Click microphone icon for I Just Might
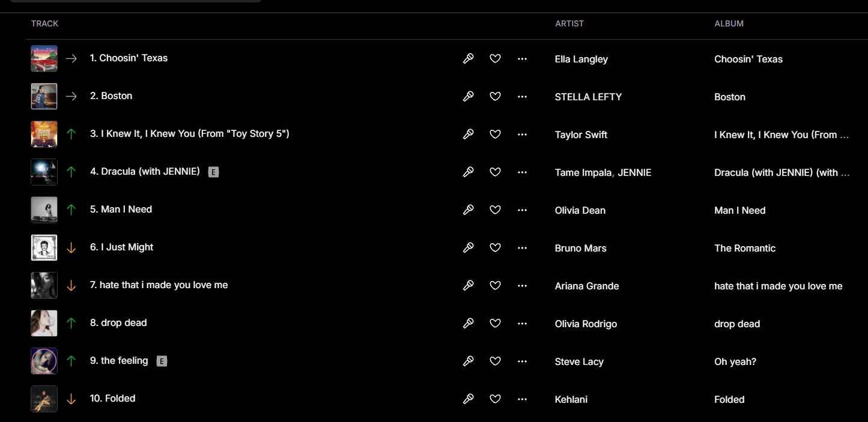868x422 pixels. (469, 247)
